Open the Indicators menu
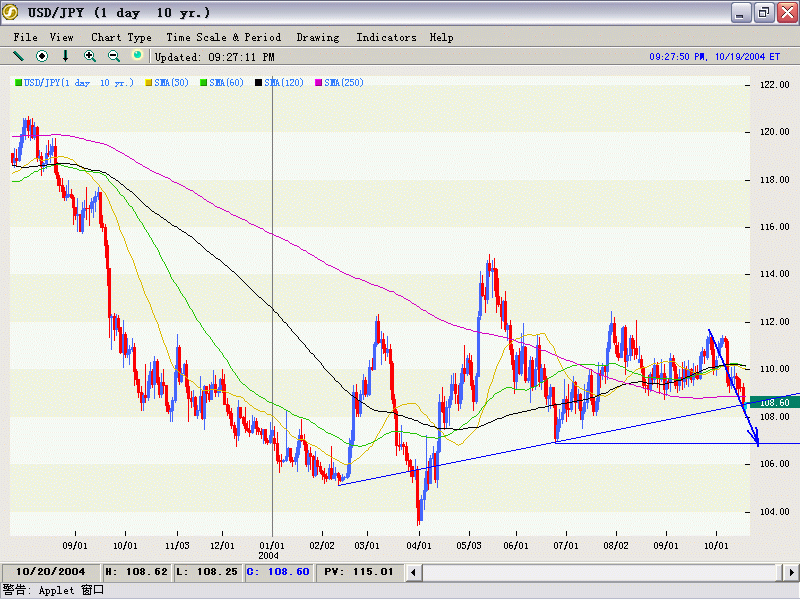 [x=386, y=37]
